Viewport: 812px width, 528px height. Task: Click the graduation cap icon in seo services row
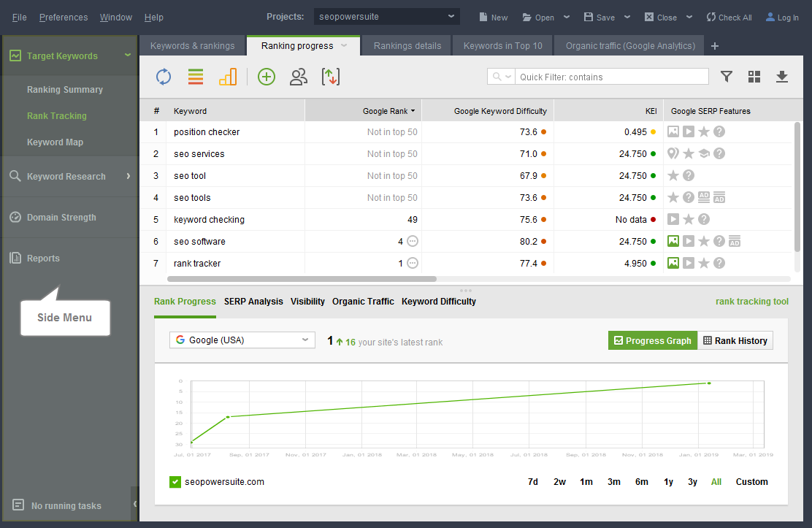[704, 153]
